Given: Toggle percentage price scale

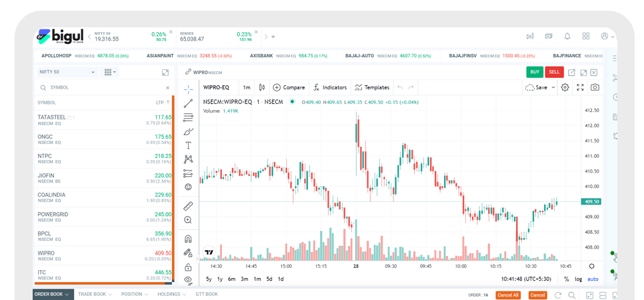Looking at the screenshot, I should 567,279.
